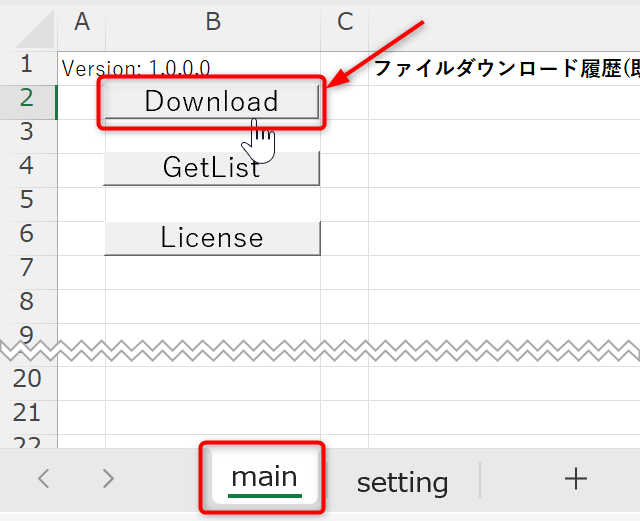The image size is (640, 521).
Task: Add a new sheet with plus icon
Action: (x=575, y=479)
